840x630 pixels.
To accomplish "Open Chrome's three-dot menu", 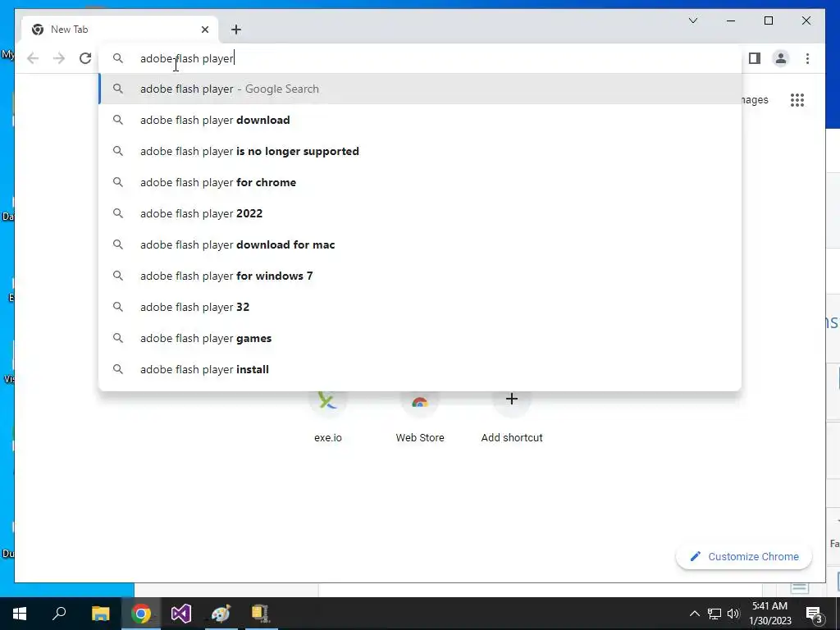I will point(807,58).
